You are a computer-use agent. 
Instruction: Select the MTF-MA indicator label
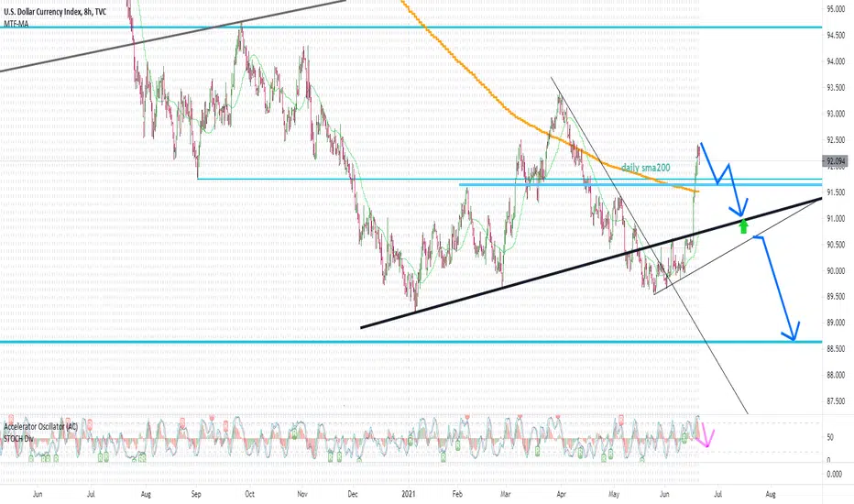pos(16,24)
